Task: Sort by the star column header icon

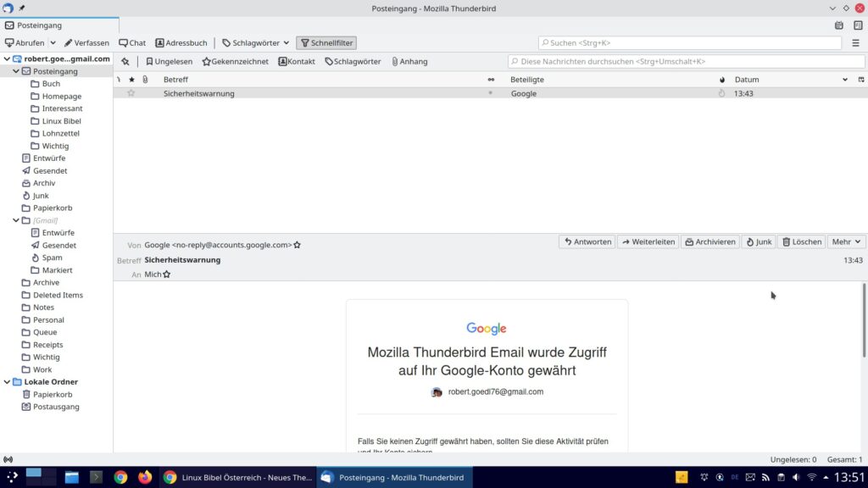Action: (x=131, y=80)
